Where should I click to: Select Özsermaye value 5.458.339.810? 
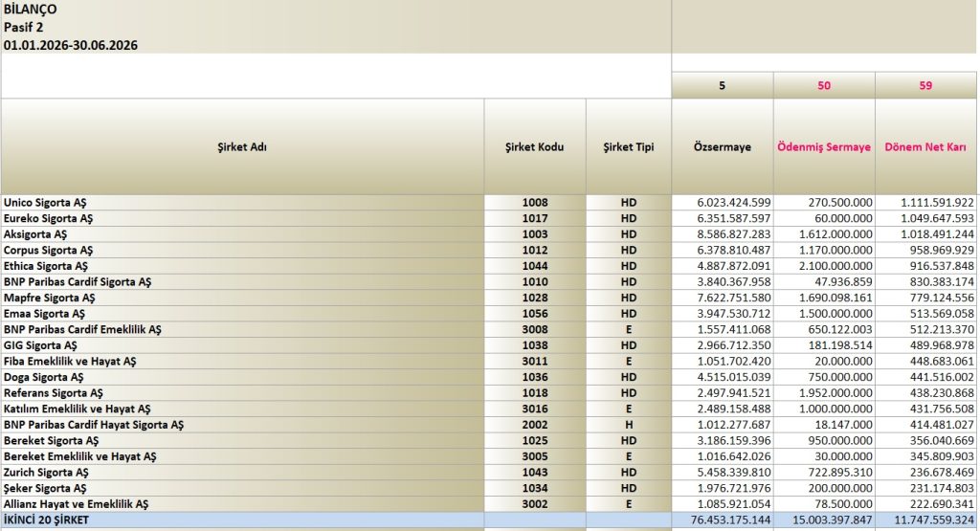click(x=723, y=473)
